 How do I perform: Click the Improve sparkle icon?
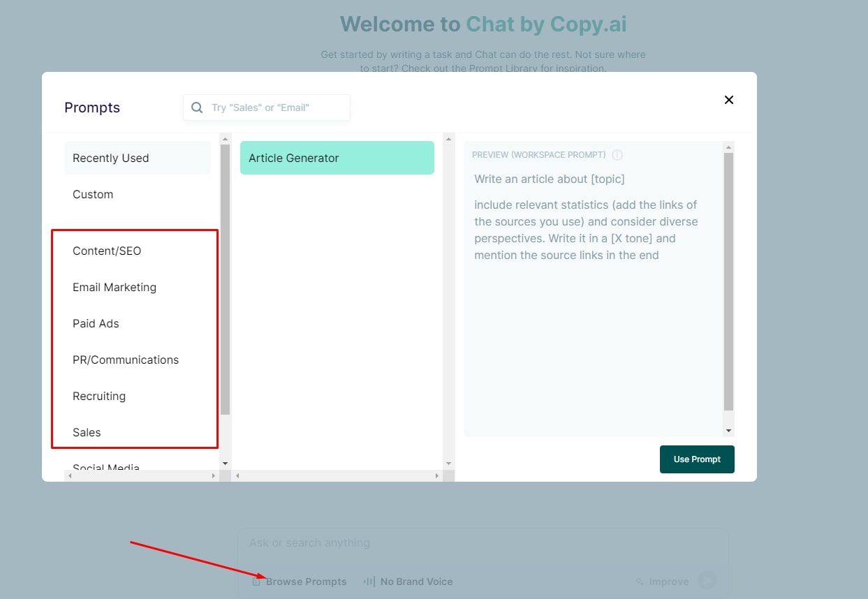(x=640, y=582)
